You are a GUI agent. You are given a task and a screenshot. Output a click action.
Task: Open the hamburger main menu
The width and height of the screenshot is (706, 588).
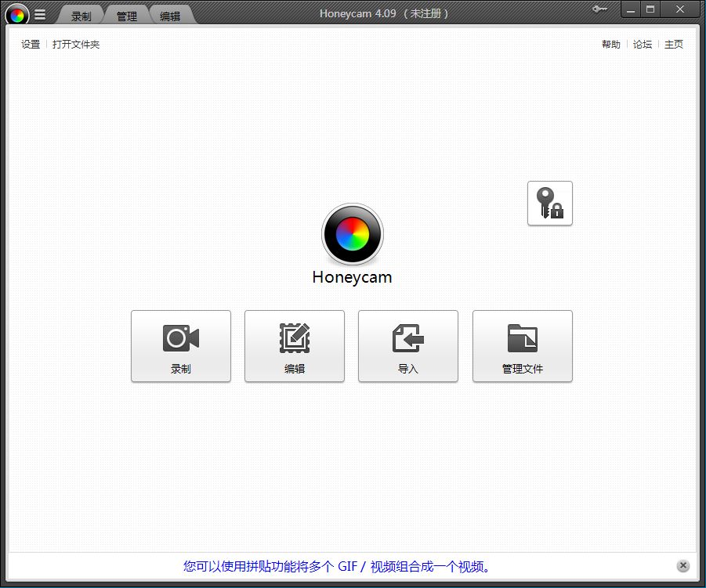tap(40, 14)
